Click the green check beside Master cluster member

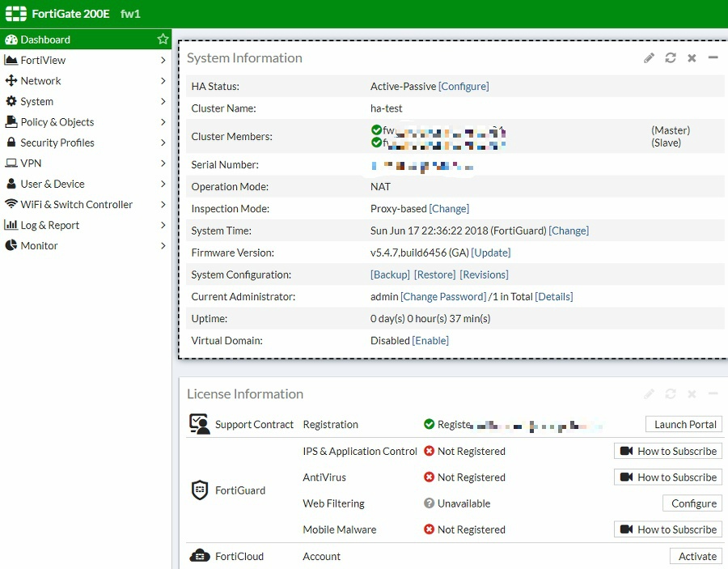click(376, 130)
